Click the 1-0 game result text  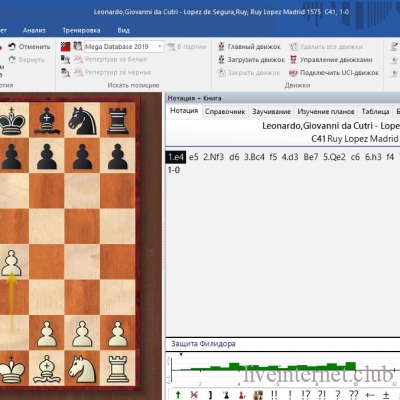click(174, 170)
